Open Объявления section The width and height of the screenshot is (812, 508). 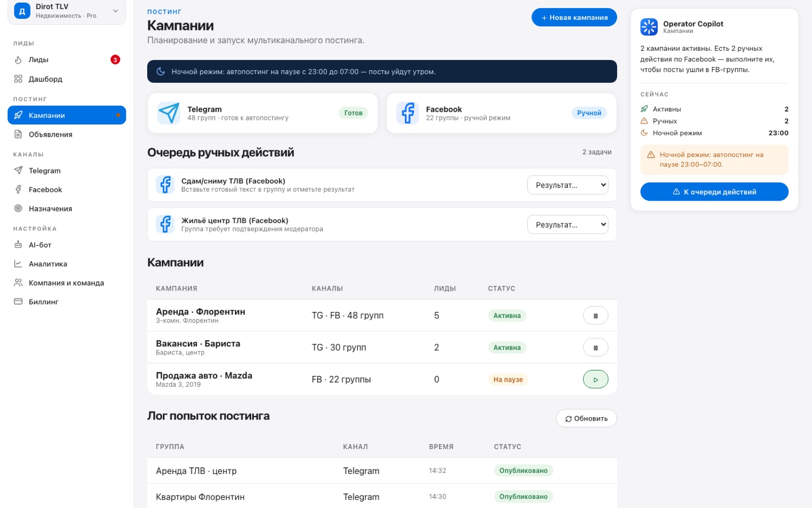pos(66,134)
